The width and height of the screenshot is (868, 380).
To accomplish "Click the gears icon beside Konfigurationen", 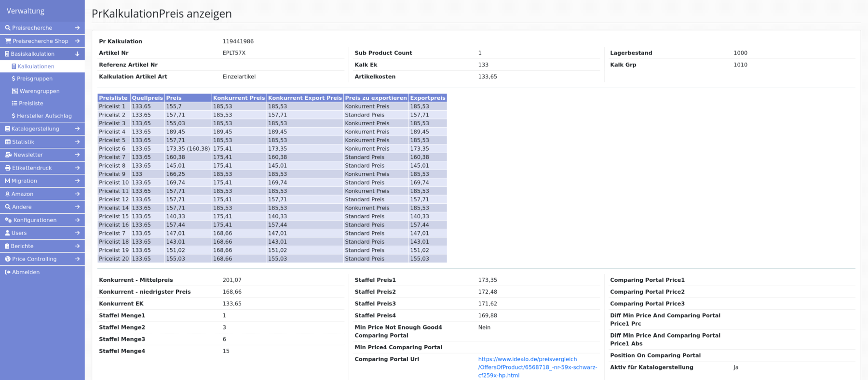I will pyautogui.click(x=8, y=220).
